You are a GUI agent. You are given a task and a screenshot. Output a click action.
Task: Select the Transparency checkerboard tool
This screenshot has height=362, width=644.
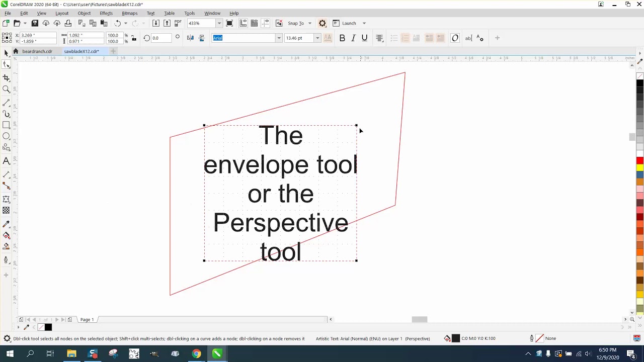click(x=6, y=211)
